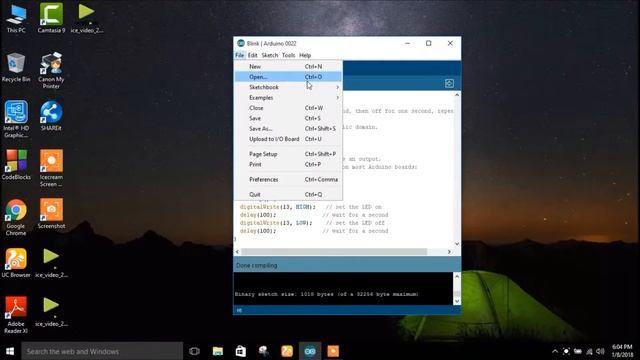Screen dimensions: 640x360
Task: Open CodeBlocks desktop shortcut
Action: tap(16, 165)
